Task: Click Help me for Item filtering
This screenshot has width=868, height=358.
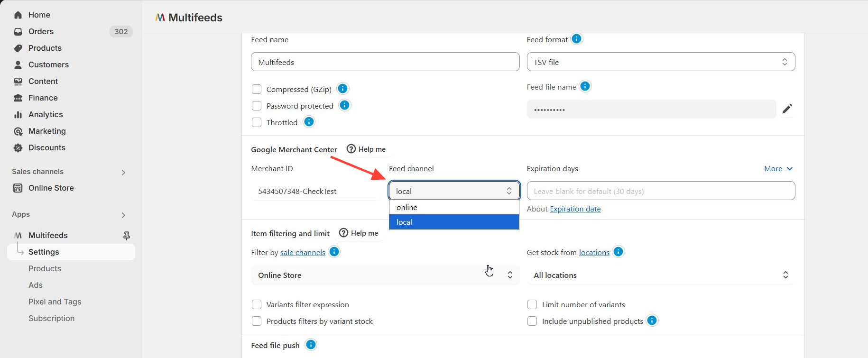Action: (x=359, y=233)
